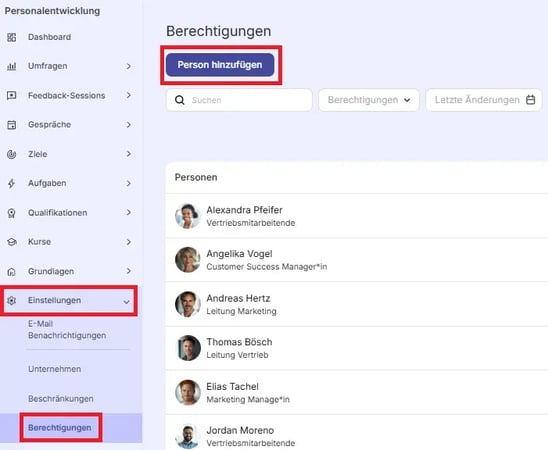Click Andreas Hertz's profile picture
The width and height of the screenshot is (548, 450).
[x=188, y=304]
